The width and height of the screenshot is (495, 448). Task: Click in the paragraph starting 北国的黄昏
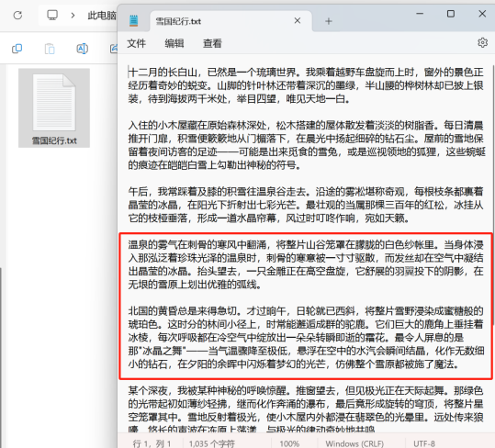point(306,338)
